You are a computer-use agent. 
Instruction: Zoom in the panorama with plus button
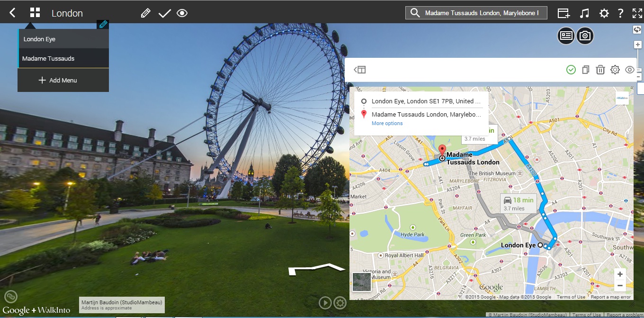point(638,45)
